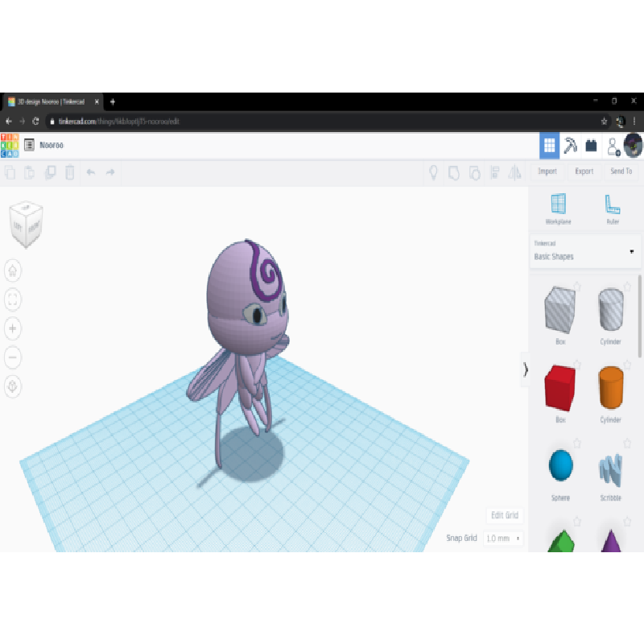
Task: Open the Snap Grid 1.0 mm dropdown
Action: click(503, 538)
